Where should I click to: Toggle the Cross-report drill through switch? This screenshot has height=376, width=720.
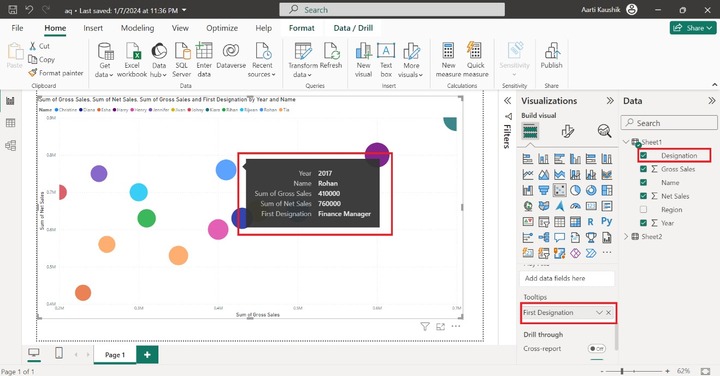click(x=596, y=348)
